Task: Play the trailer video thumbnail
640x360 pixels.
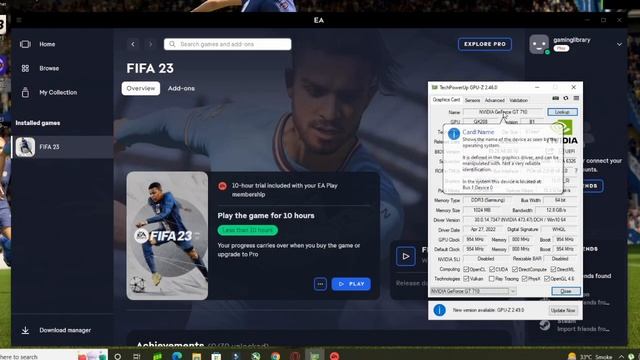Action: point(405,256)
